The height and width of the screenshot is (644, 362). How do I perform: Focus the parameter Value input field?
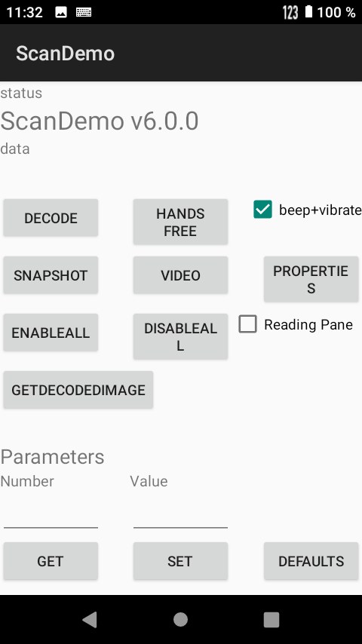(180, 514)
